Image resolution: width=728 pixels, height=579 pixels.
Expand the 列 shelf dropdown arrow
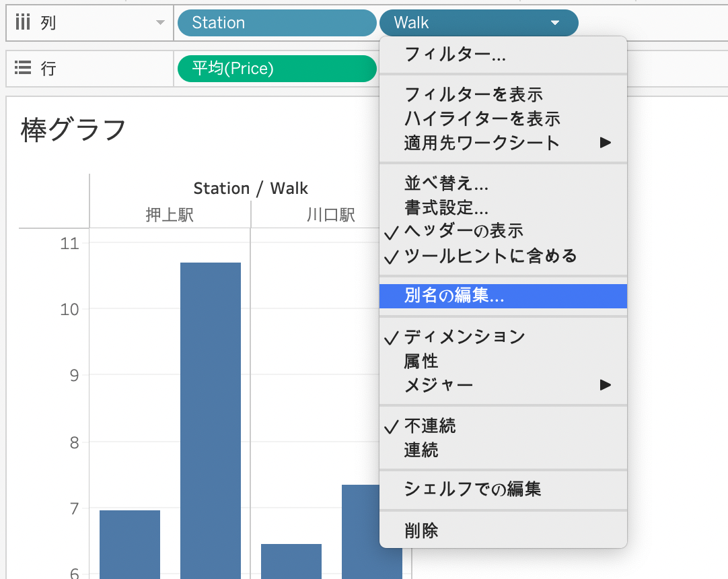click(x=159, y=22)
